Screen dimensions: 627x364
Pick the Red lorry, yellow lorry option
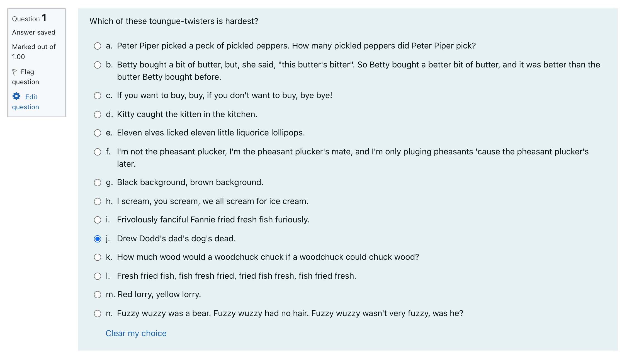[x=98, y=295]
